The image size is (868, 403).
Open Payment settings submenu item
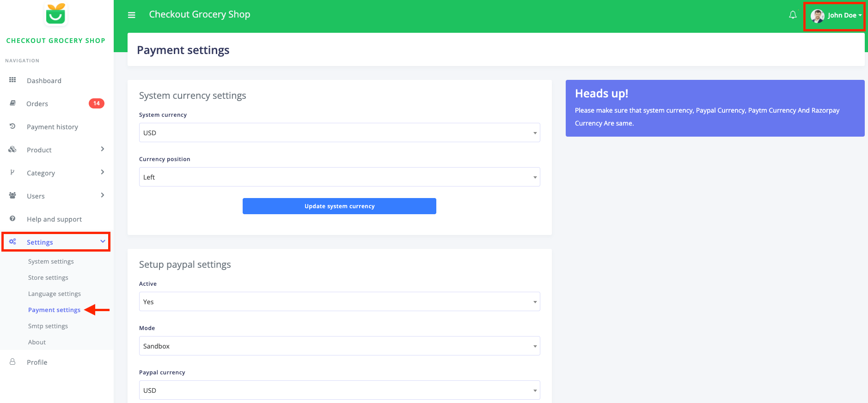(54, 310)
